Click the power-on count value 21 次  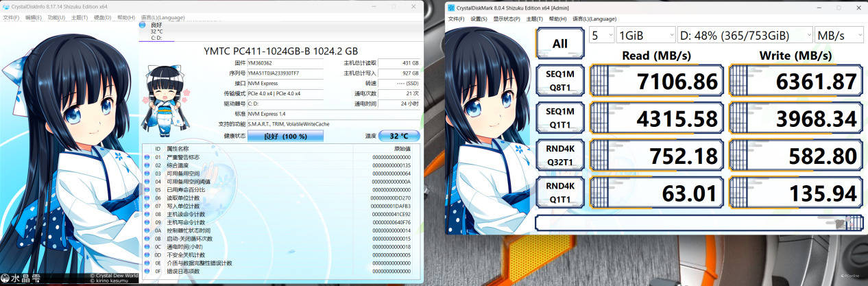[x=399, y=93]
